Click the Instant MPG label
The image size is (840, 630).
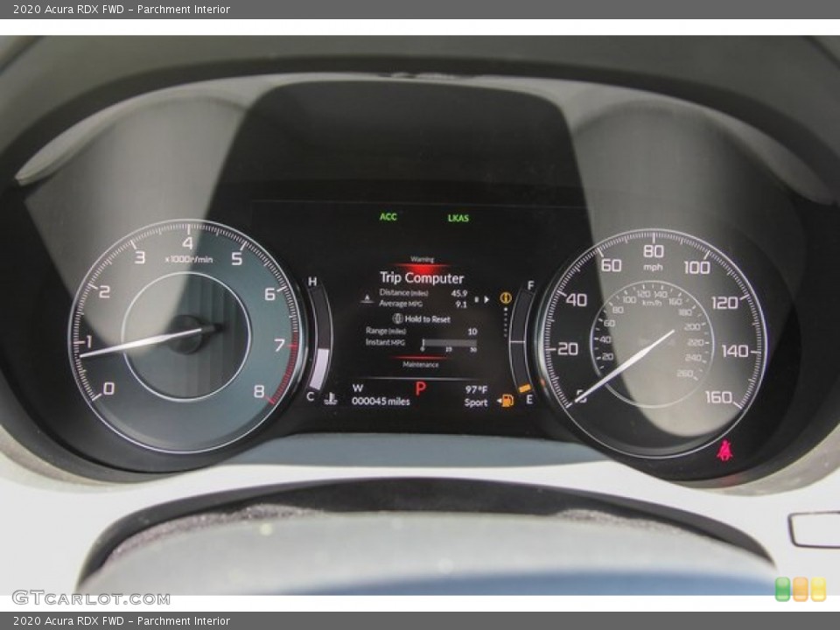pyautogui.click(x=385, y=342)
